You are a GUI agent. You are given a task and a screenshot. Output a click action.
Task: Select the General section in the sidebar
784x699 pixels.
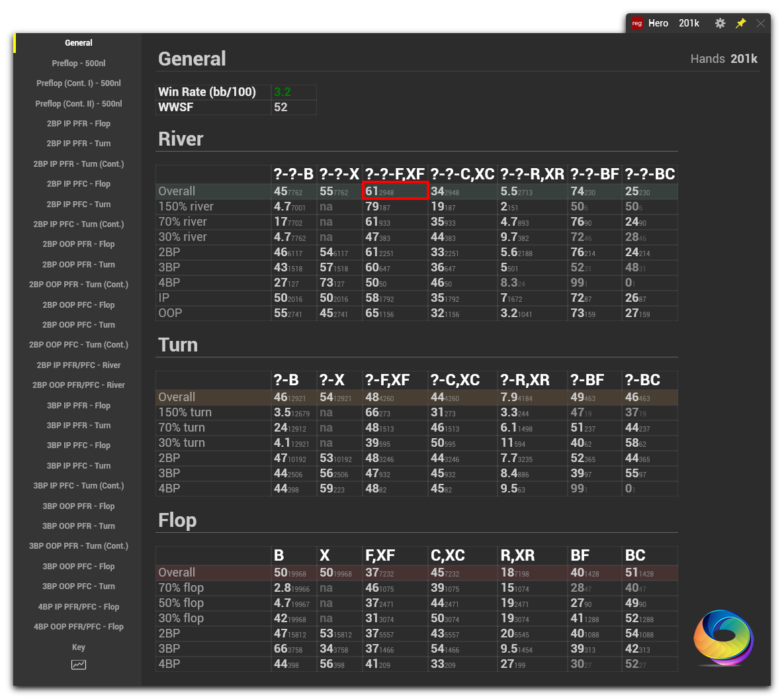(x=78, y=42)
